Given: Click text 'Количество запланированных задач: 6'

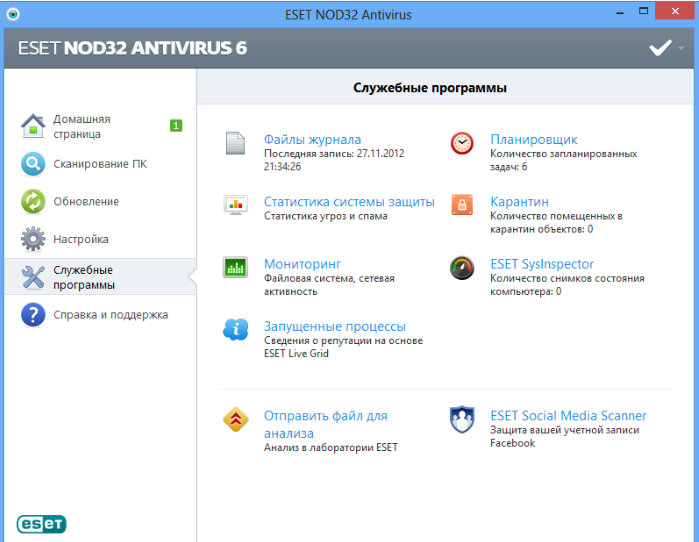Looking at the screenshot, I should click(563, 160).
